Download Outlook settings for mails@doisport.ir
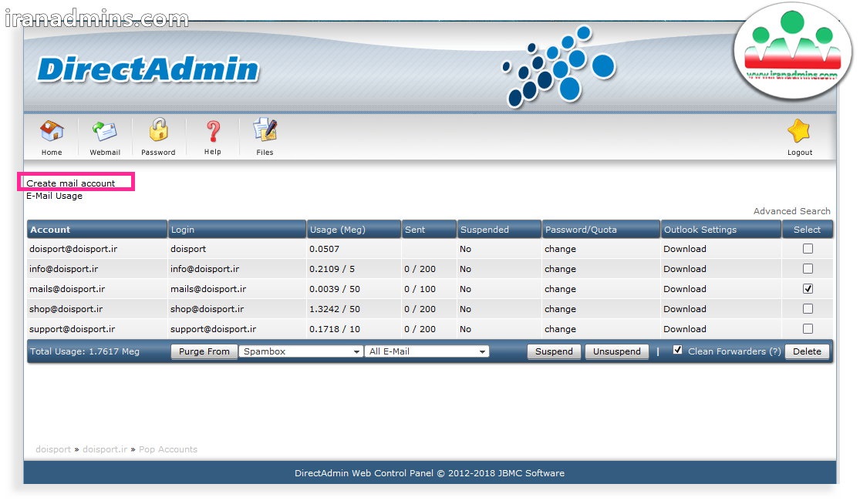This screenshot has width=860, height=504. pyautogui.click(x=684, y=289)
